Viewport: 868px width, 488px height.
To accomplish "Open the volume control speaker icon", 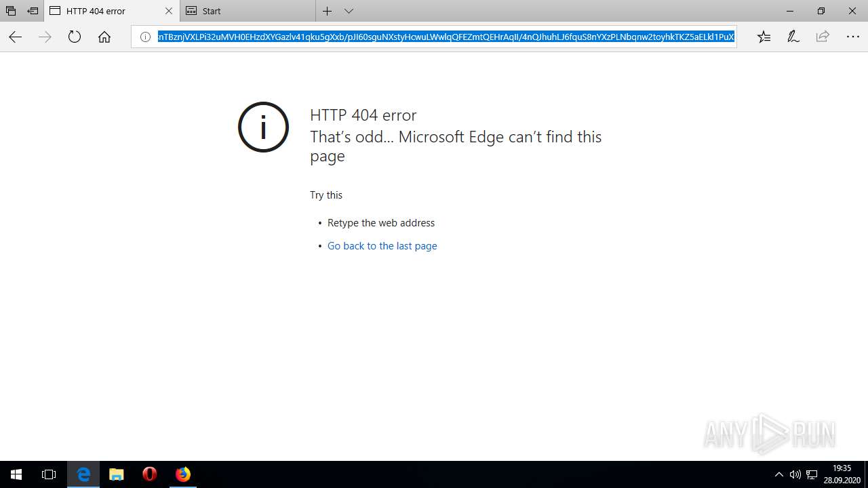I will coord(795,474).
